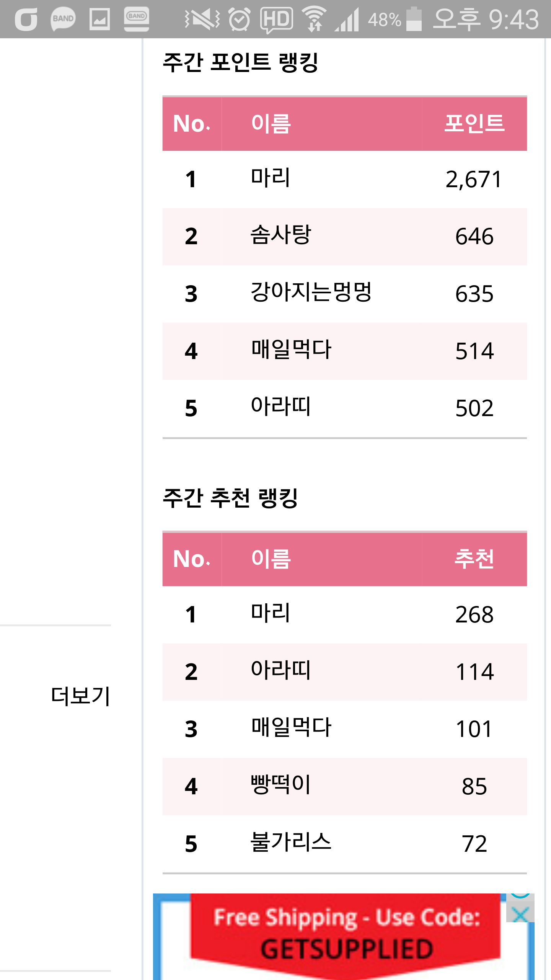The image size is (551, 980).
Task: Tap the 더보기 link
Action: [x=80, y=696]
